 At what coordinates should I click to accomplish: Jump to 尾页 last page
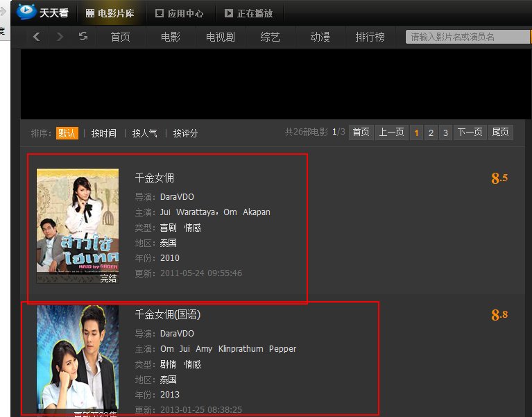click(500, 133)
